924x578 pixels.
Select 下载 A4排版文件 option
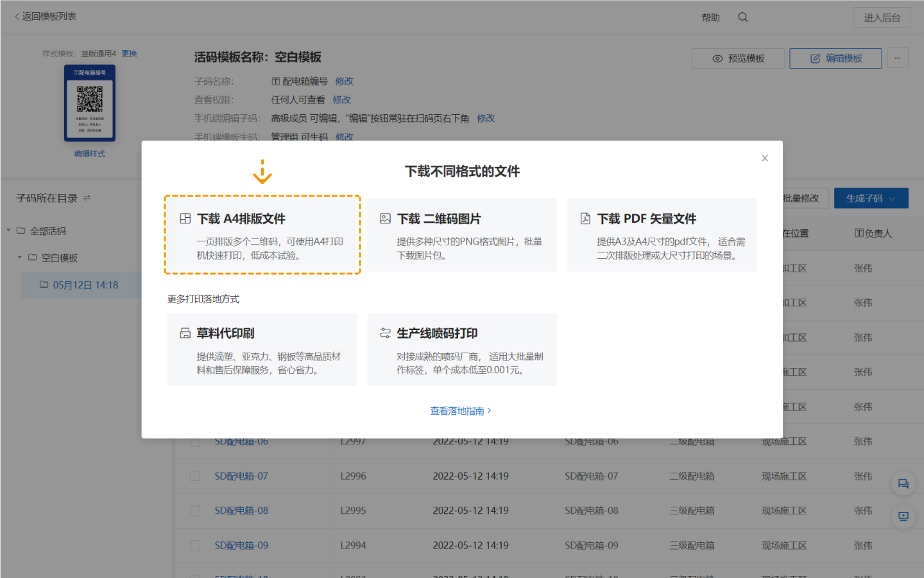pos(262,235)
